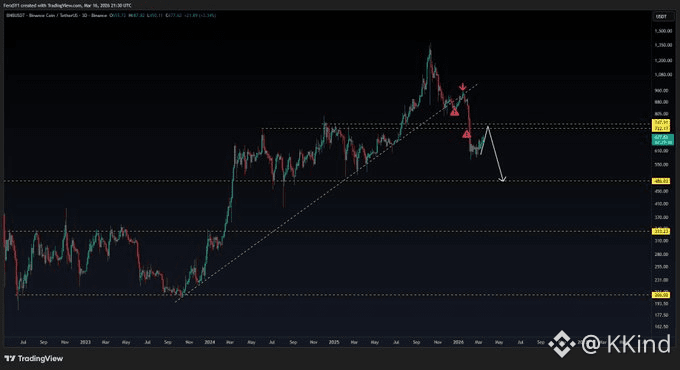Click the 2026 label on time axis
Screen dimensions: 680x370
458,342
